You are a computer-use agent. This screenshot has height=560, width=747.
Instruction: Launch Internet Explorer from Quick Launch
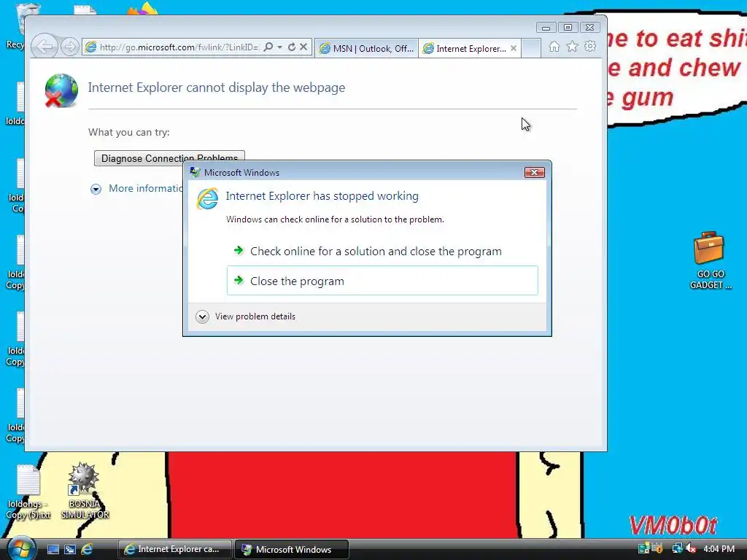coord(87,550)
